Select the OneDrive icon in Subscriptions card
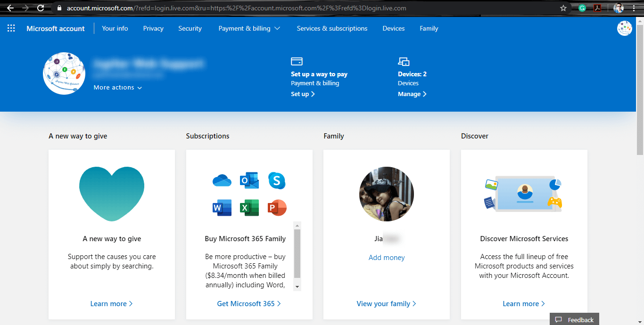Image resolution: width=644 pixels, height=325 pixels. (x=222, y=180)
